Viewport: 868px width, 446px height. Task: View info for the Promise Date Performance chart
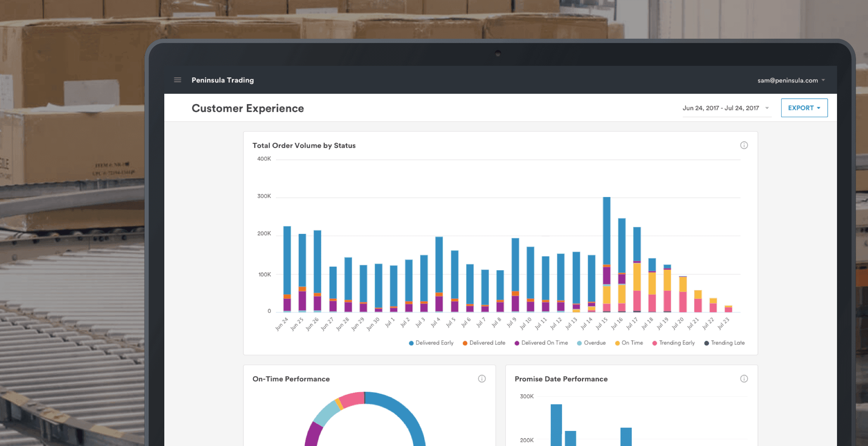tap(744, 379)
